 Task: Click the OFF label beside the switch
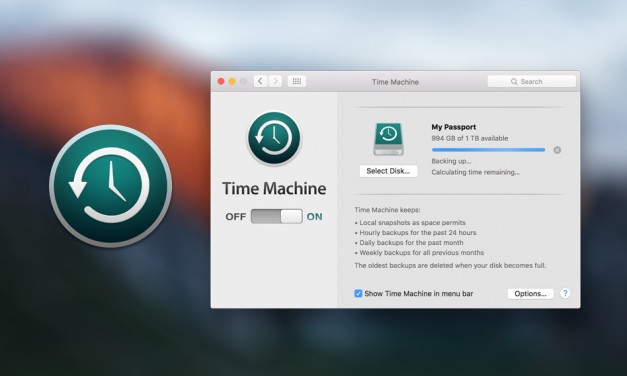point(236,217)
